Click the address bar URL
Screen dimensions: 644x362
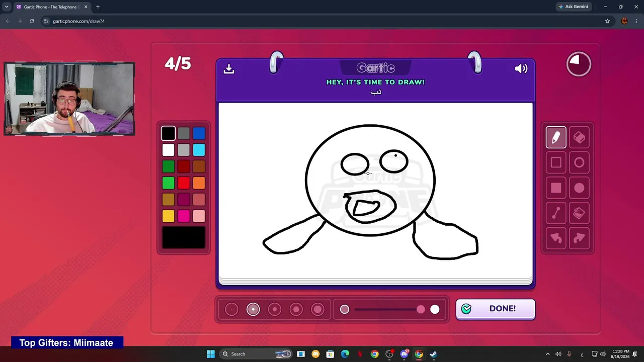78,21
